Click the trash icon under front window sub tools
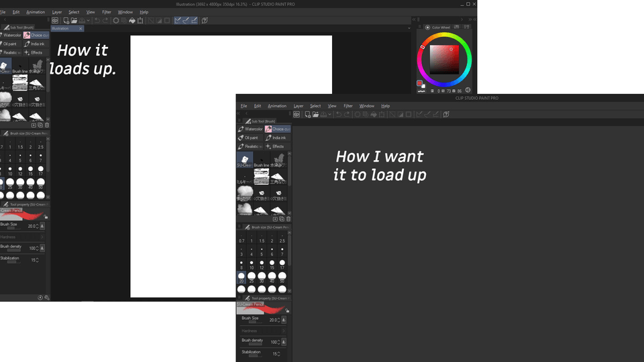The width and height of the screenshot is (644, 362). (x=288, y=219)
